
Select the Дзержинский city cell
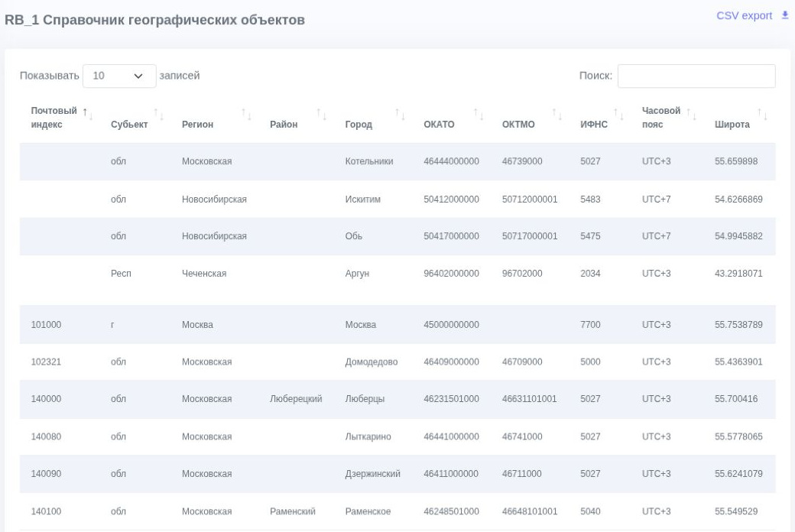coord(373,474)
